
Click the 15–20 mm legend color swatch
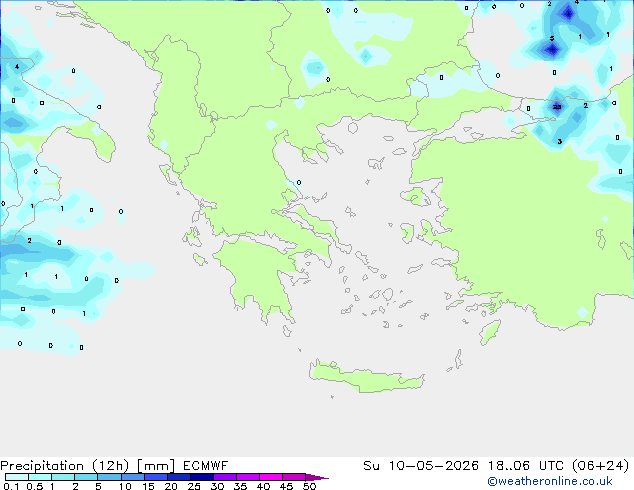[x=155, y=477]
